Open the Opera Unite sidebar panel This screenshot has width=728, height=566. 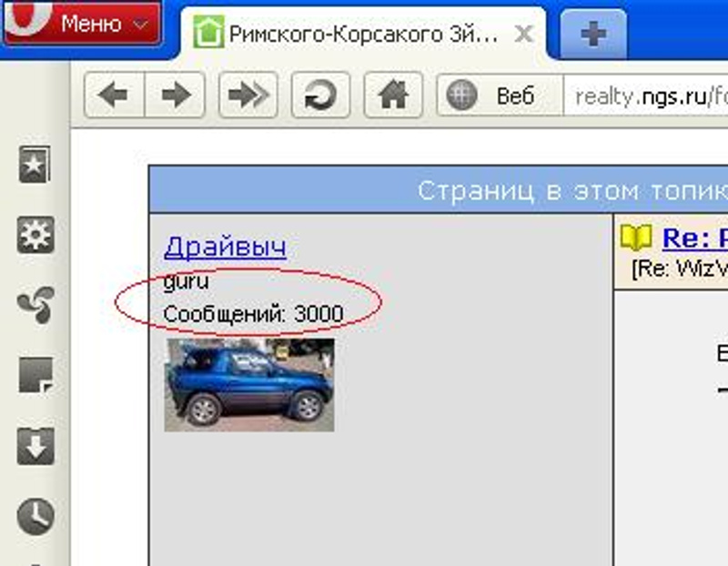pyautogui.click(x=35, y=305)
